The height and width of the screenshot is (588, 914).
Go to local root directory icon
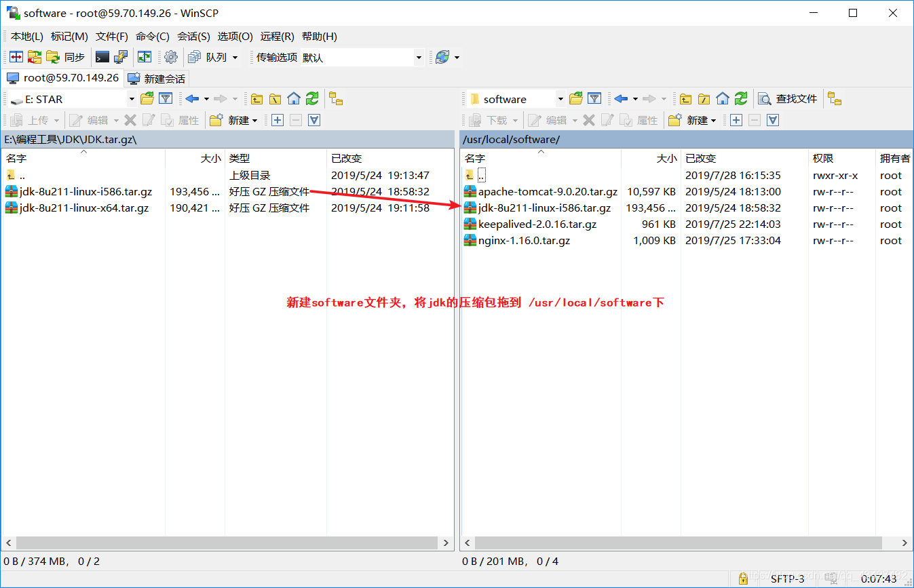(x=275, y=99)
